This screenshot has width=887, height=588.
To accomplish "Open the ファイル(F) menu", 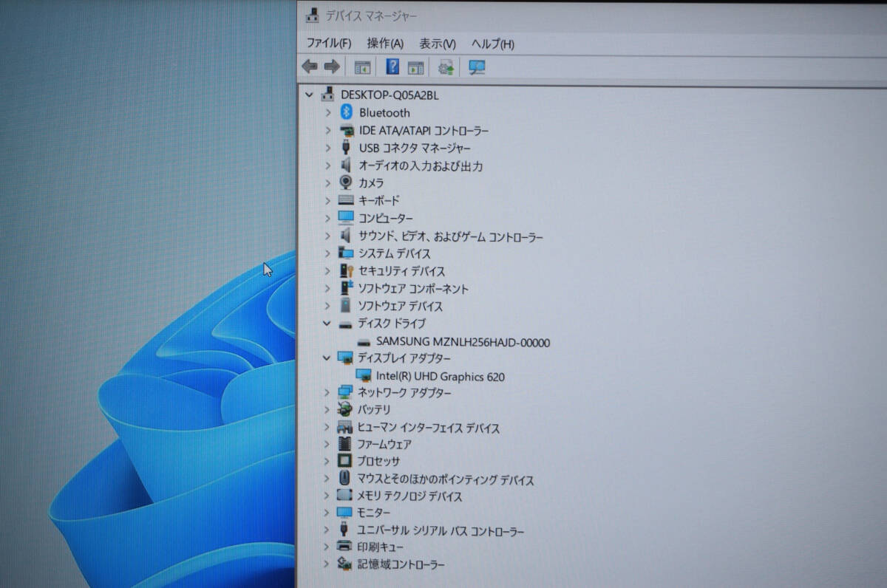I will [329, 44].
